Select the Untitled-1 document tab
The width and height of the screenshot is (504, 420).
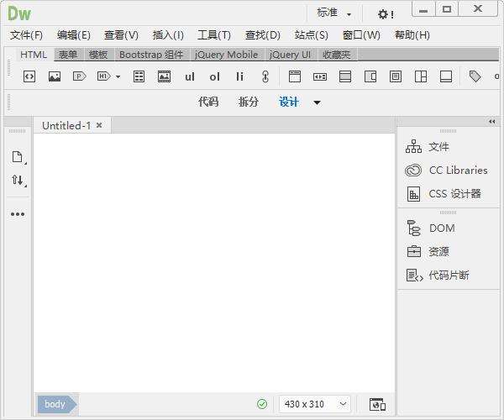pos(66,125)
